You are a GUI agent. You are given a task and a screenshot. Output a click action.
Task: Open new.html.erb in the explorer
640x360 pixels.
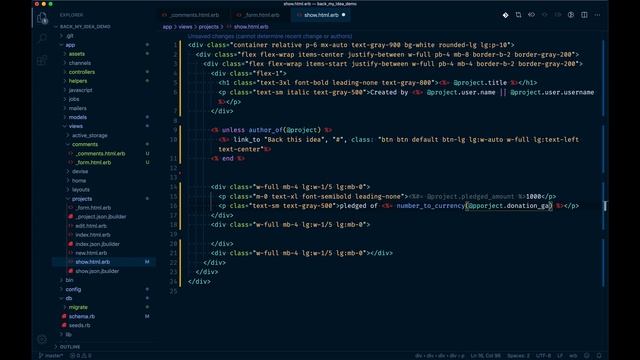click(x=91, y=253)
